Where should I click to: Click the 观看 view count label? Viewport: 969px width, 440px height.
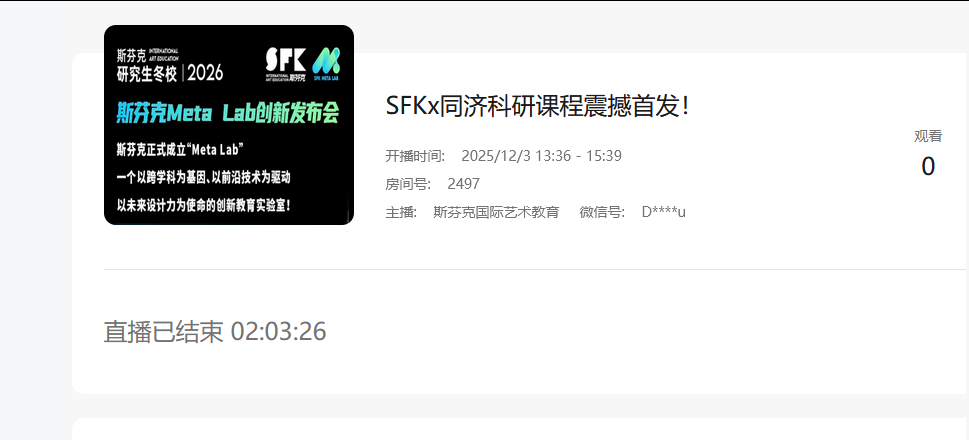[928, 137]
